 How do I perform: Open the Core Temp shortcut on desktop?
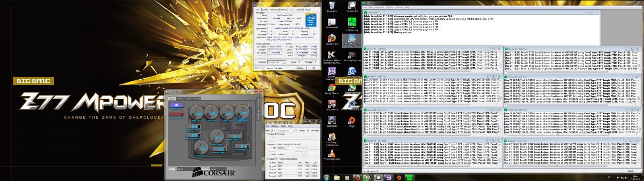(x=332, y=138)
